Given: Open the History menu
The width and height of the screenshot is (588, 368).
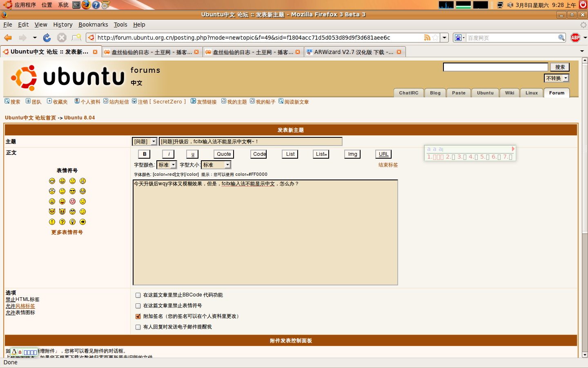Looking at the screenshot, I should click(x=62, y=25).
